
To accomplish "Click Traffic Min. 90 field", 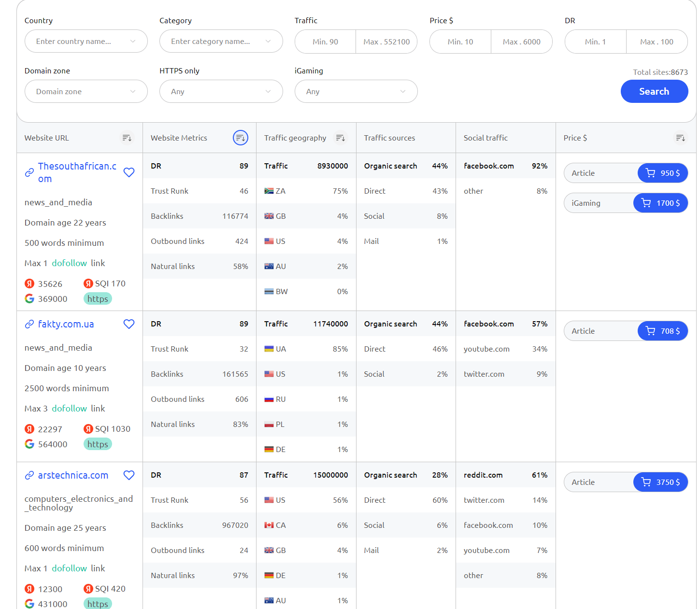I will pyautogui.click(x=326, y=42).
